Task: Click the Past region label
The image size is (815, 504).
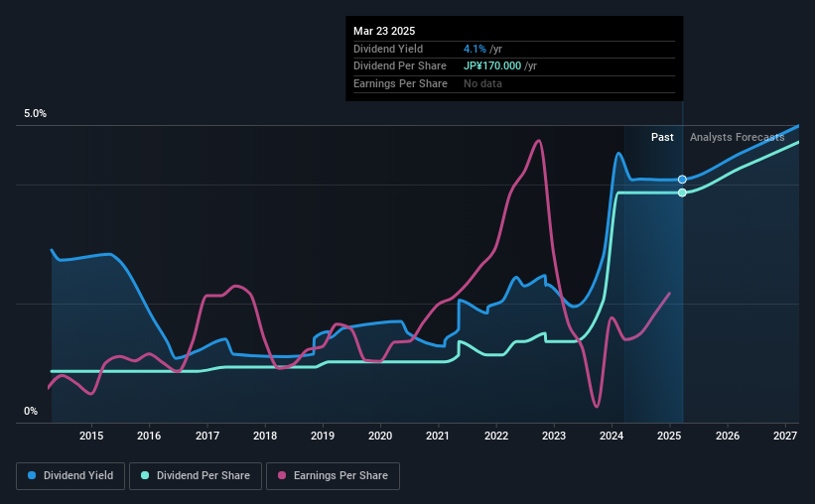Action: click(x=662, y=137)
